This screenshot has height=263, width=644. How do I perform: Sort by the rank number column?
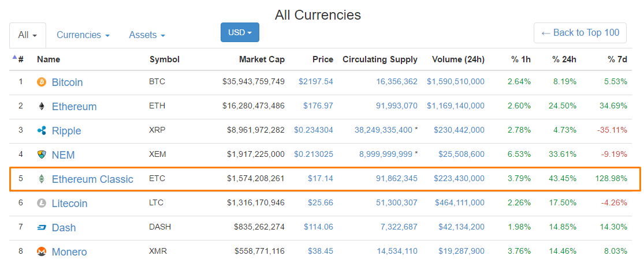point(20,59)
